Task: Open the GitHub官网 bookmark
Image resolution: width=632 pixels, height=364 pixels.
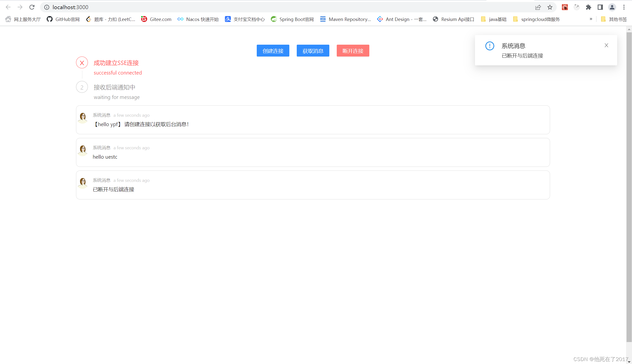Action: click(63, 19)
